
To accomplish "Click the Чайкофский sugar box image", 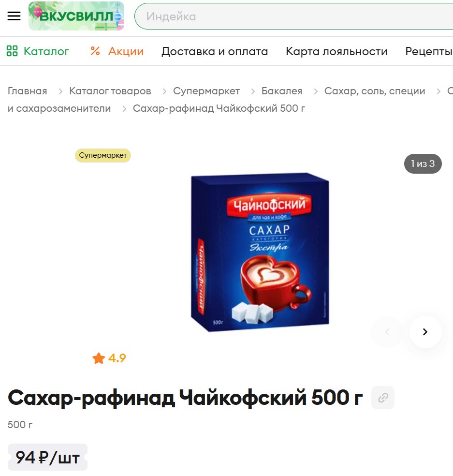I will [x=260, y=252].
